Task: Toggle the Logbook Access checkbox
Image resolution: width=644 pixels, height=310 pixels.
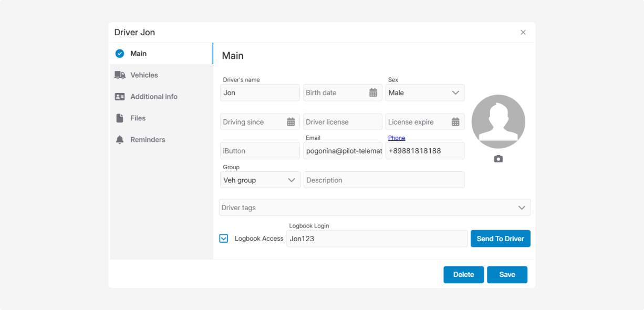Action: pos(224,239)
